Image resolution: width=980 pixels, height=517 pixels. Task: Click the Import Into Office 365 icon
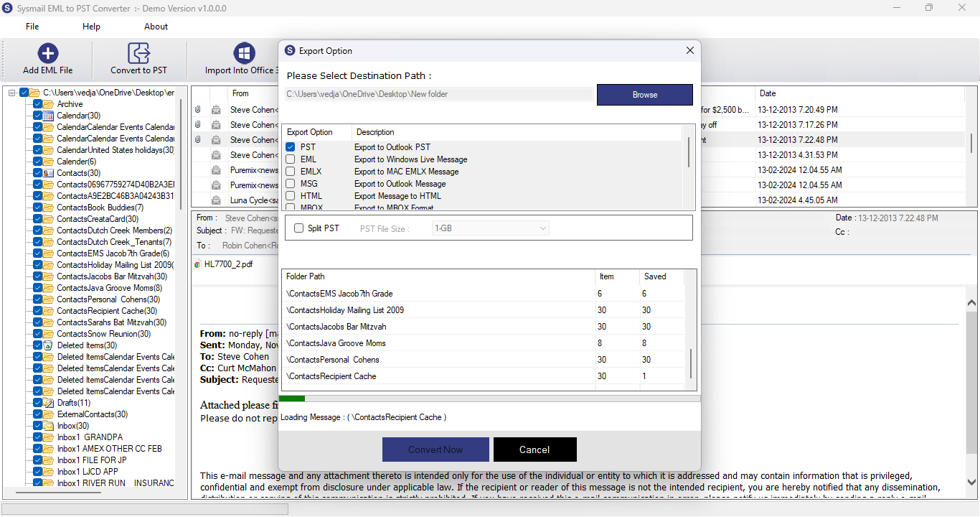tap(245, 53)
